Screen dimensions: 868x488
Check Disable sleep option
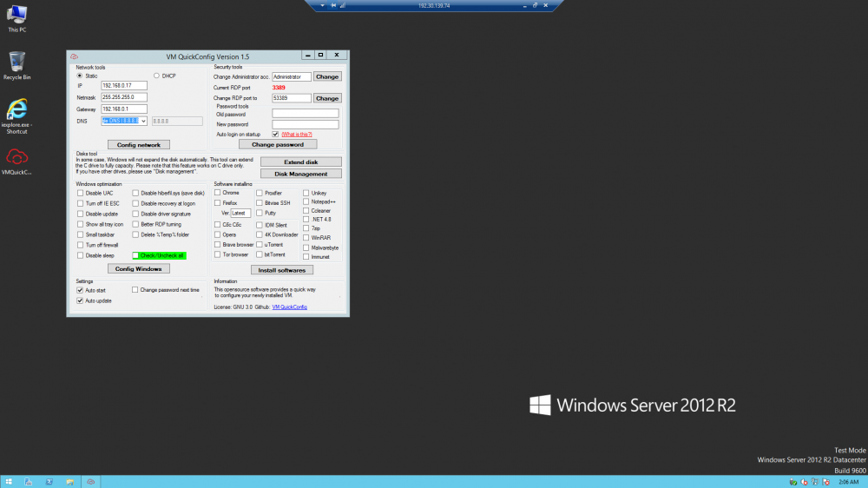point(80,255)
